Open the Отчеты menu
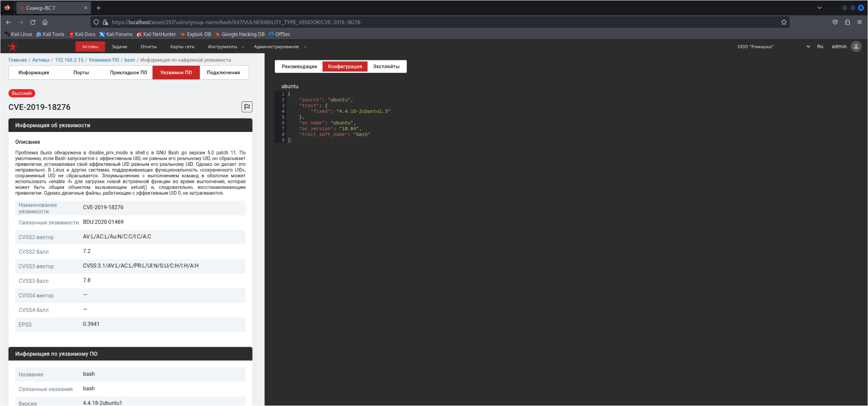This screenshot has width=868, height=406. [x=149, y=47]
